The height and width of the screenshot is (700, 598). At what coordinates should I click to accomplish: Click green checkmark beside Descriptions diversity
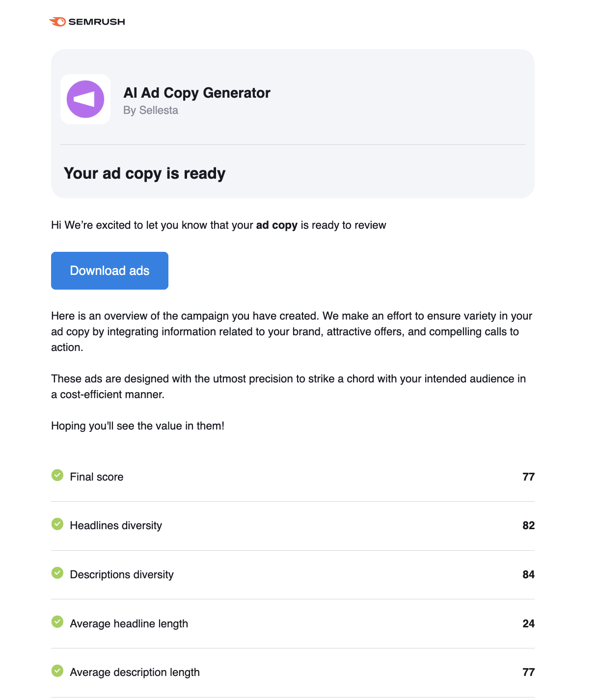click(57, 573)
